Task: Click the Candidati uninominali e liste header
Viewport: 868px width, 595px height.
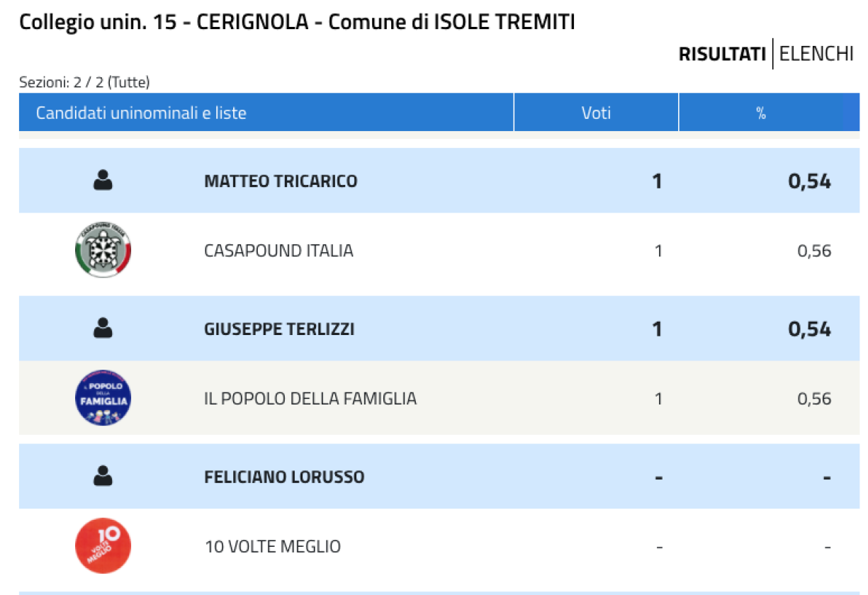Action: coord(141,113)
